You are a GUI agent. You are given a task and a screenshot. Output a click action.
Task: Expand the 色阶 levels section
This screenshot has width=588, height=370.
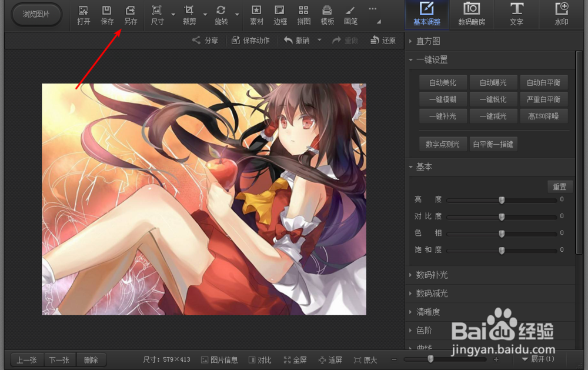tap(424, 331)
